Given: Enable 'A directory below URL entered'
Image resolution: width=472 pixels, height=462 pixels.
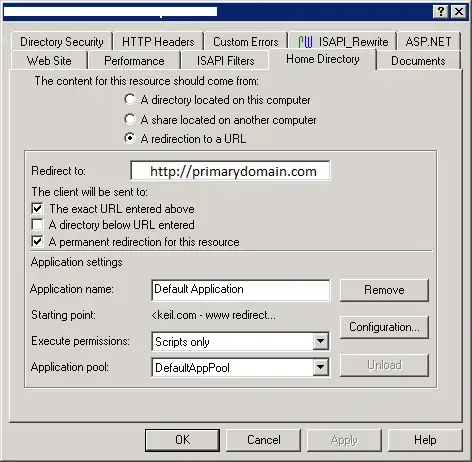Looking at the screenshot, I should 37,225.
